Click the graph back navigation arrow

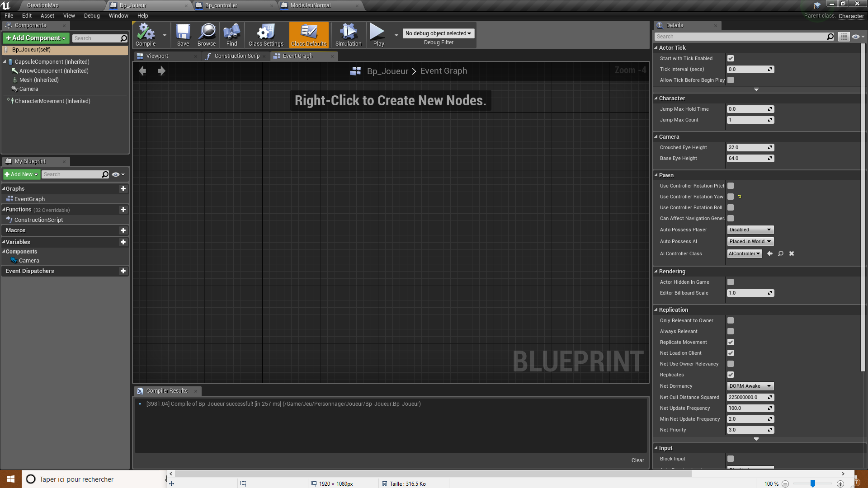(142, 71)
